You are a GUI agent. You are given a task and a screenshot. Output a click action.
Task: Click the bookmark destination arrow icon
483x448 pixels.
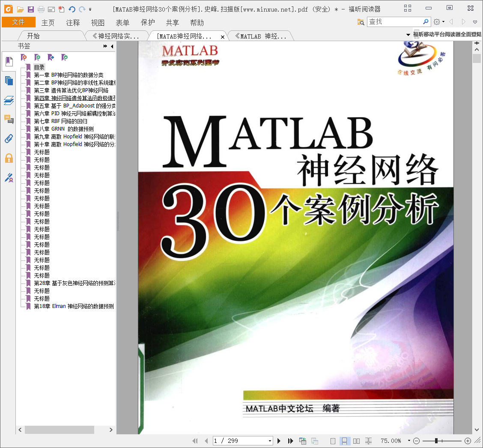click(51, 57)
